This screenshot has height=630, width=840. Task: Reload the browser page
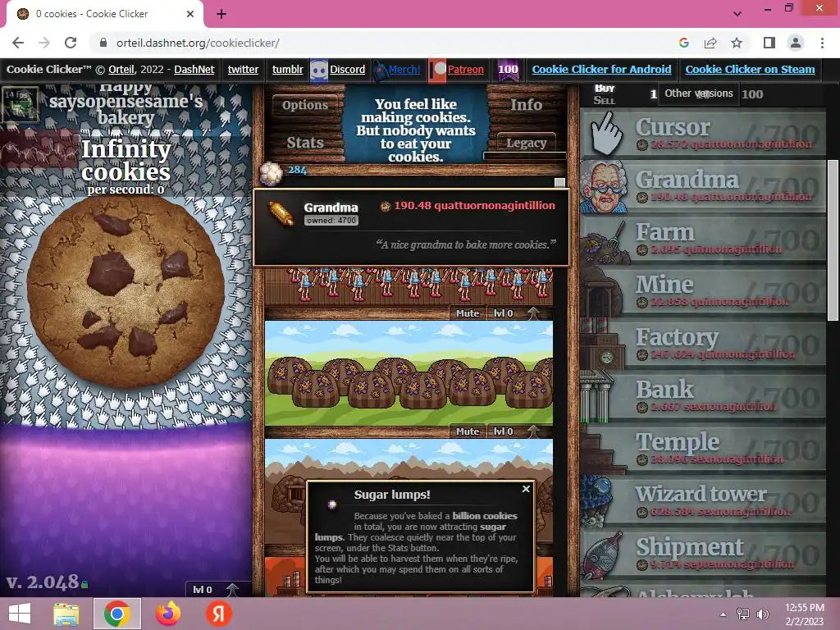pos(71,43)
